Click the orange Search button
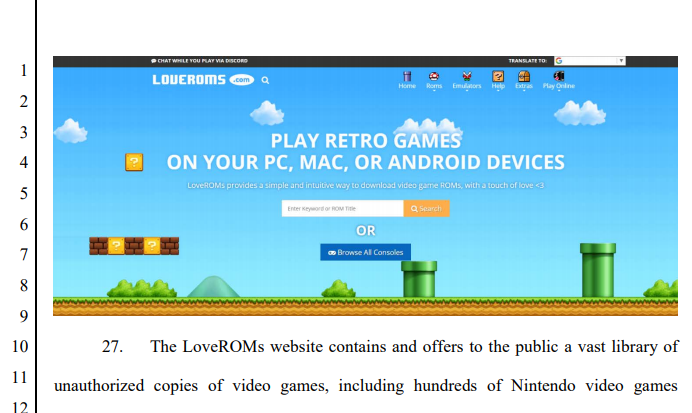 [x=426, y=208]
